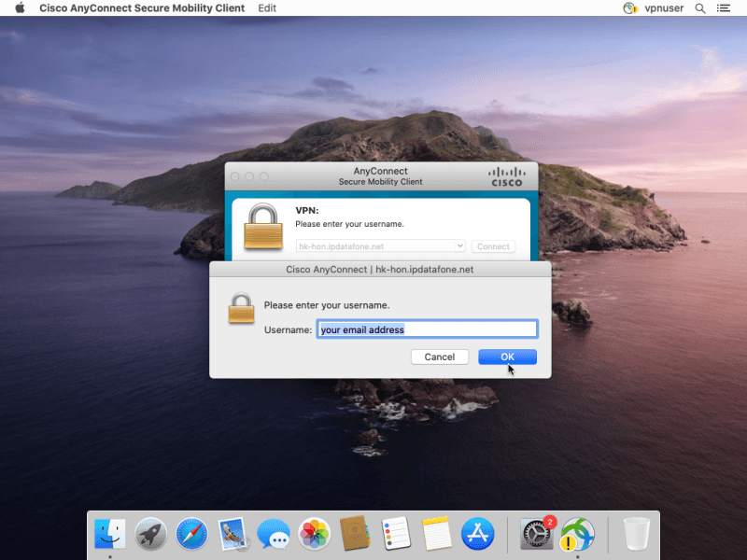The height and width of the screenshot is (560, 747).
Task: Open Notification Center list icon
Action: point(723,7)
